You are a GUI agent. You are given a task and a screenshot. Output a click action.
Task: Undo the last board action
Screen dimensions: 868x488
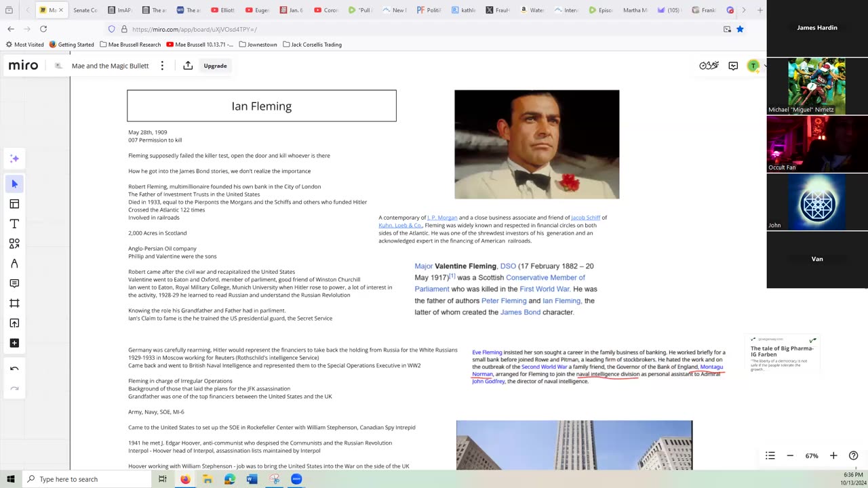14,369
